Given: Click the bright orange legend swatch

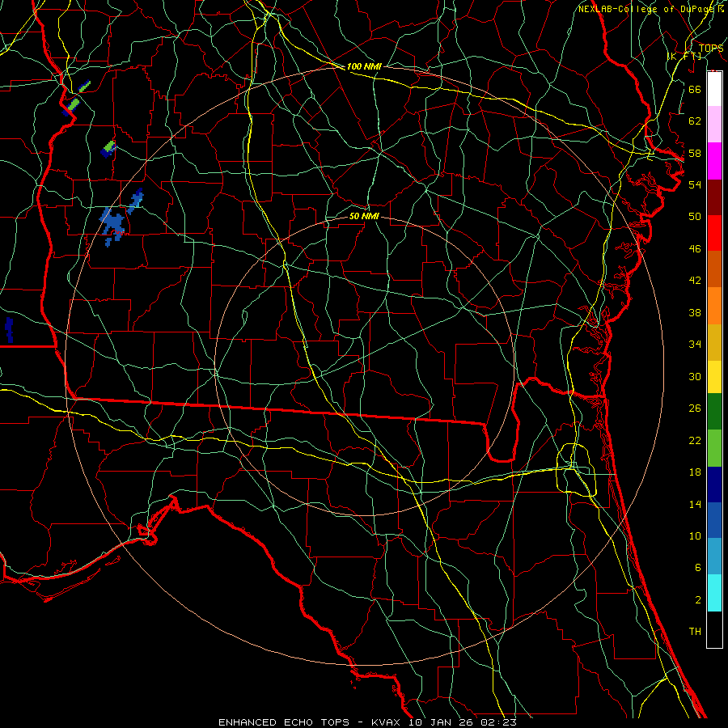Looking at the screenshot, I should [714, 306].
